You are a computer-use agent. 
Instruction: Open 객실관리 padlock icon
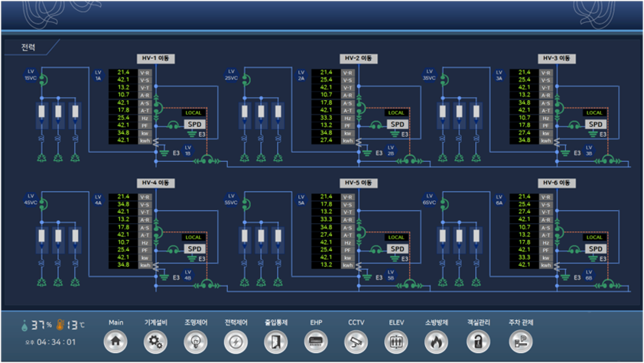point(476,342)
